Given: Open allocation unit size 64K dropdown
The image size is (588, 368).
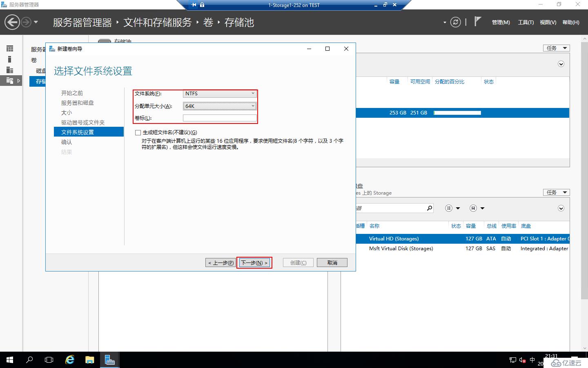Looking at the screenshot, I should point(220,106).
